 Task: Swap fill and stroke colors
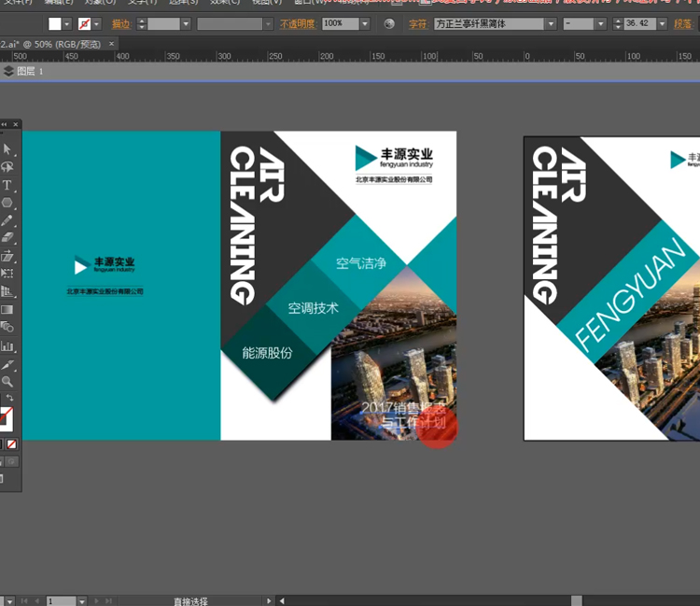9,398
